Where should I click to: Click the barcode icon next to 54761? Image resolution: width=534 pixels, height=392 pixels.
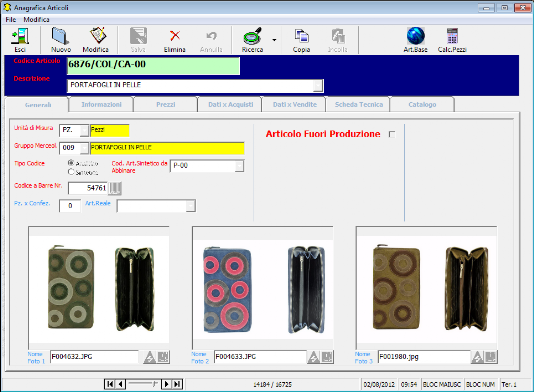click(x=115, y=188)
